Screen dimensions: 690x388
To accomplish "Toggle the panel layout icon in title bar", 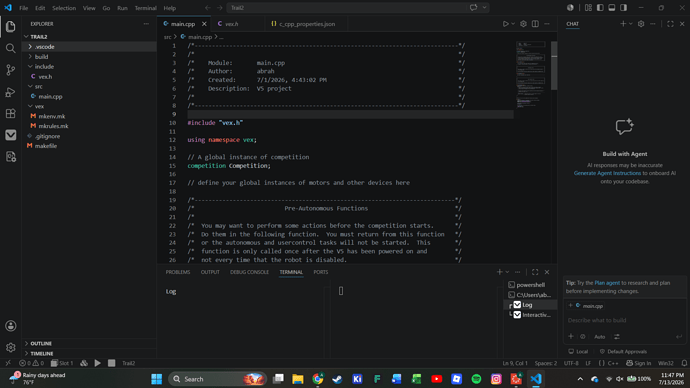I will click(x=612, y=7).
